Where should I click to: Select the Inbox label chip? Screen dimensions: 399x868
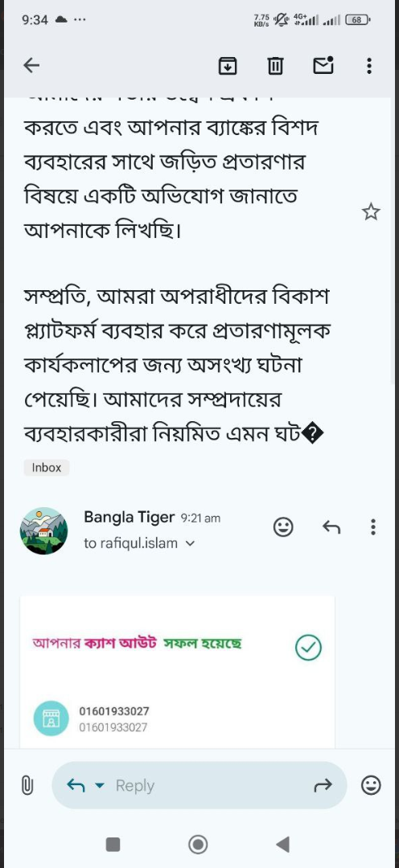click(x=47, y=467)
